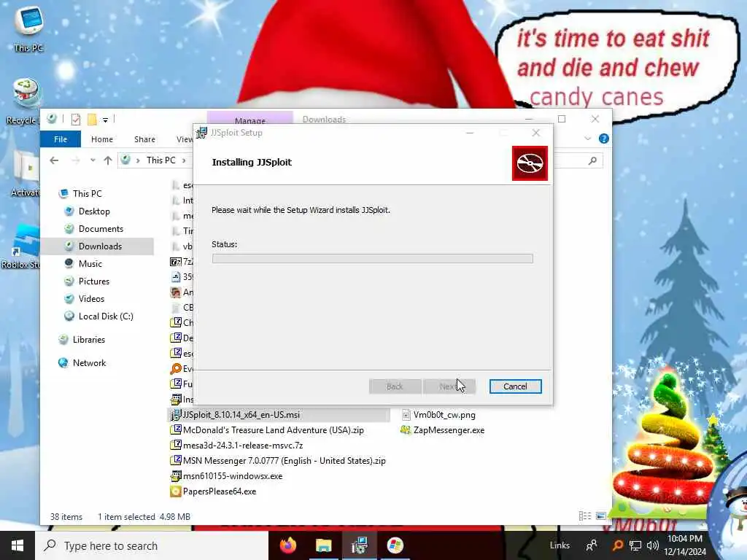The width and height of the screenshot is (747, 560).
Task: Click the installer taskbar icon
Action: coord(359,545)
